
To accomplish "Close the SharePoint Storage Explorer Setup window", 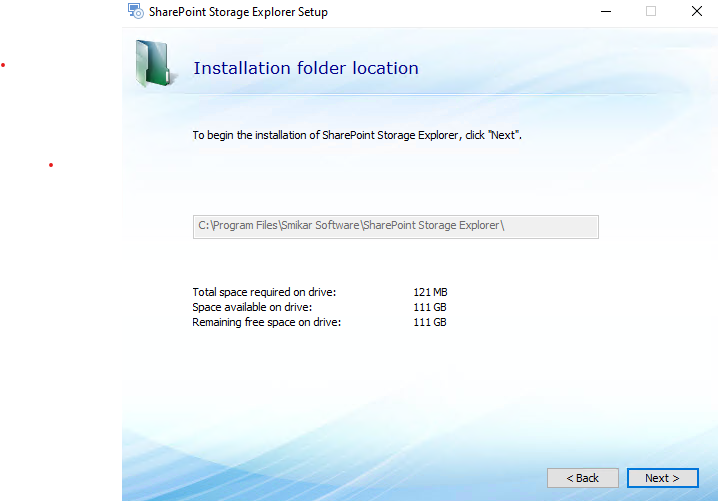I will pos(696,11).
